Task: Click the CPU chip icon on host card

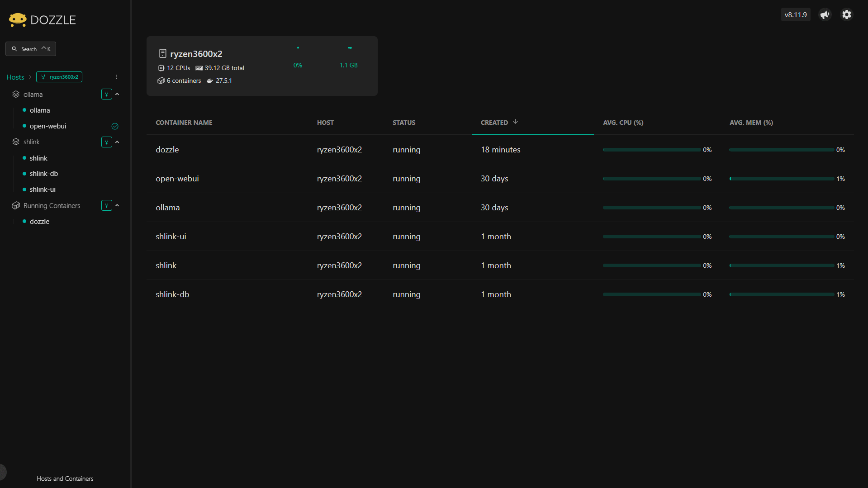Action: (161, 68)
